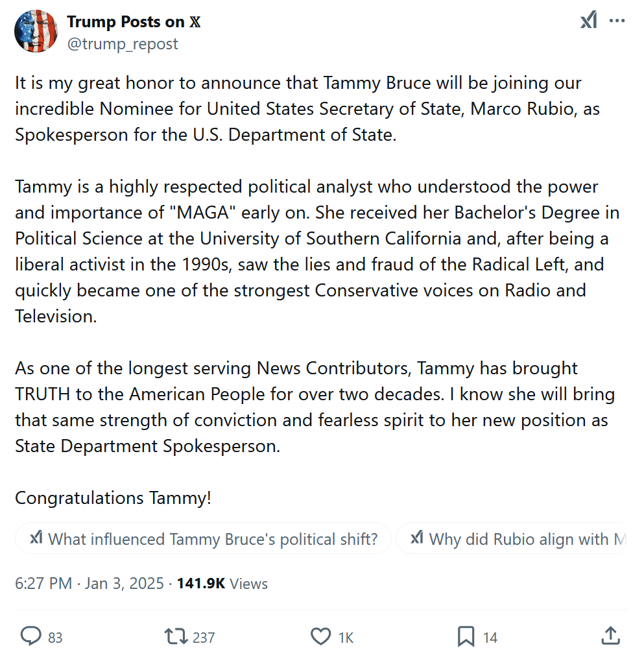
Task: Click the 1K likes count
Action: 346,638
